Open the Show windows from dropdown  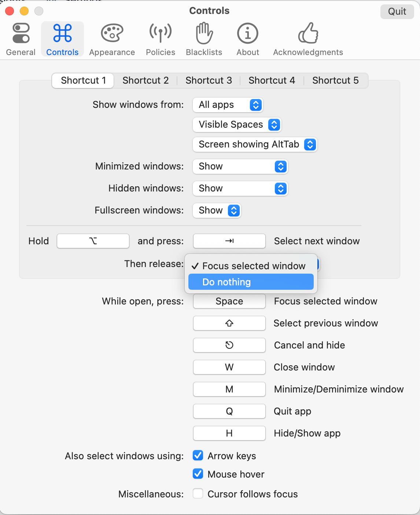click(228, 105)
